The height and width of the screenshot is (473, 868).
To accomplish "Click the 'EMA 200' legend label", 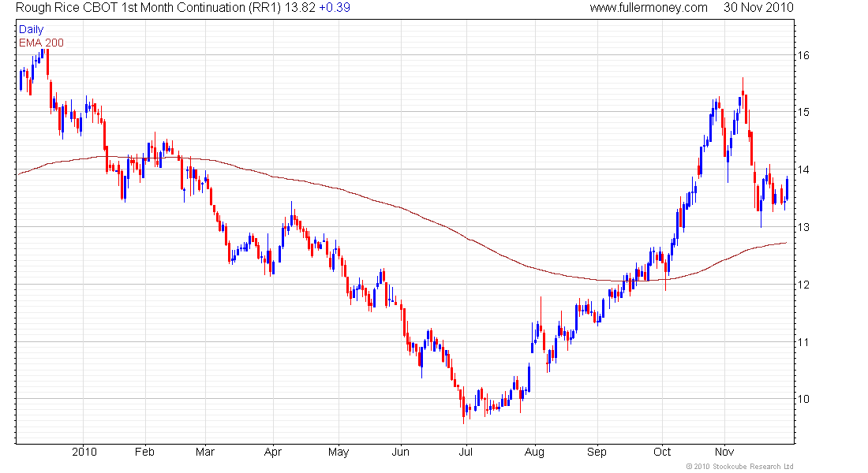I will tap(41, 43).
